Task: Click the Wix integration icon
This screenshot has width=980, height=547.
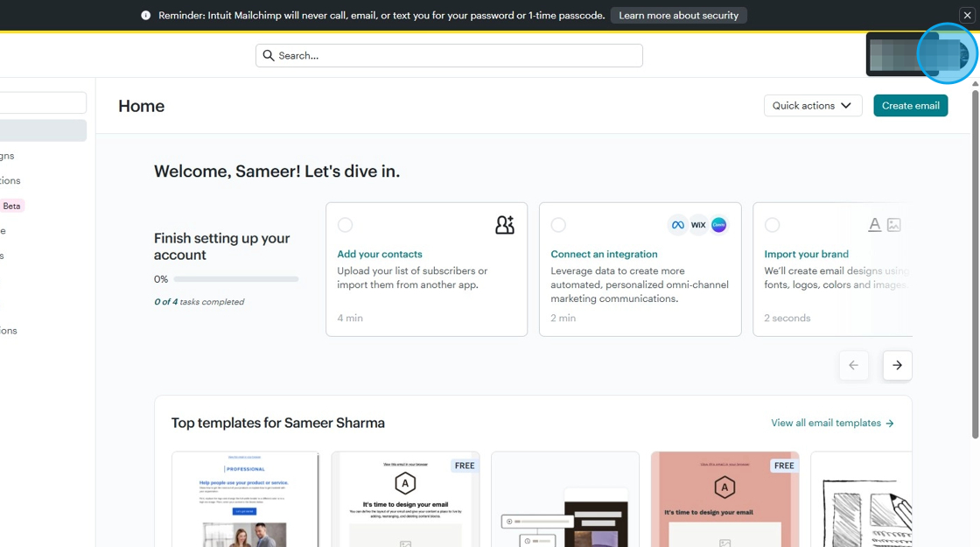Action: pos(698,225)
